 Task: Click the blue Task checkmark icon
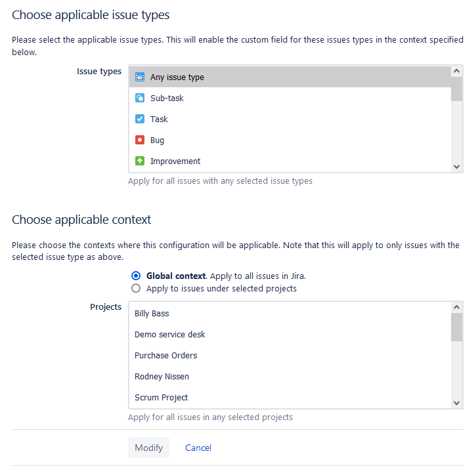pyautogui.click(x=139, y=119)
